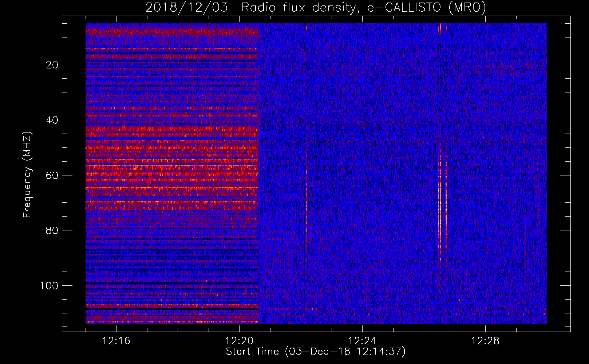
Task: Click the "20" frequency tick label
Action: point(52,65)
